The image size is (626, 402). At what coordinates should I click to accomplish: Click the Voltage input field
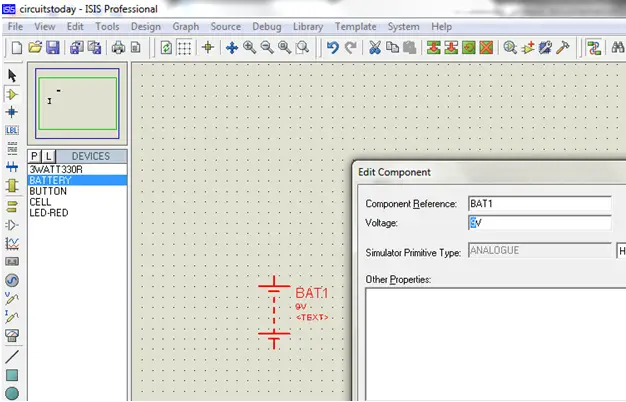[x=539, y=222]
